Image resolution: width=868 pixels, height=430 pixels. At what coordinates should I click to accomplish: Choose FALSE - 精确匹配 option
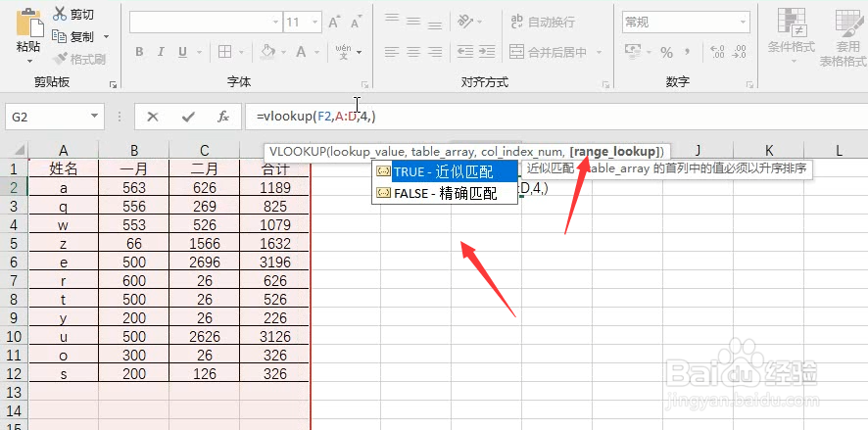tap(445, 193)
